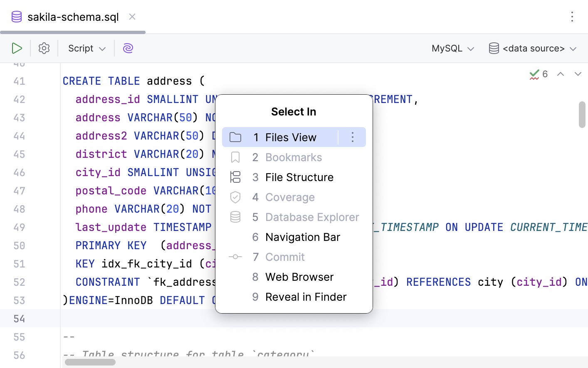Select the Navigation Bar option
This screenshot has height=368, width=588.
click(302, 237)
